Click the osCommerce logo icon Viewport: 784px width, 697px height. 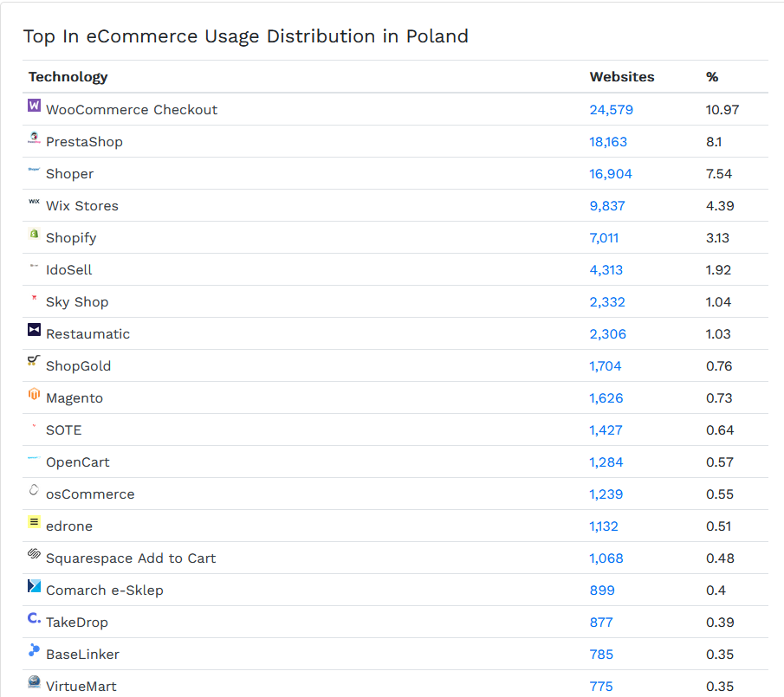[x=34, y=490]
